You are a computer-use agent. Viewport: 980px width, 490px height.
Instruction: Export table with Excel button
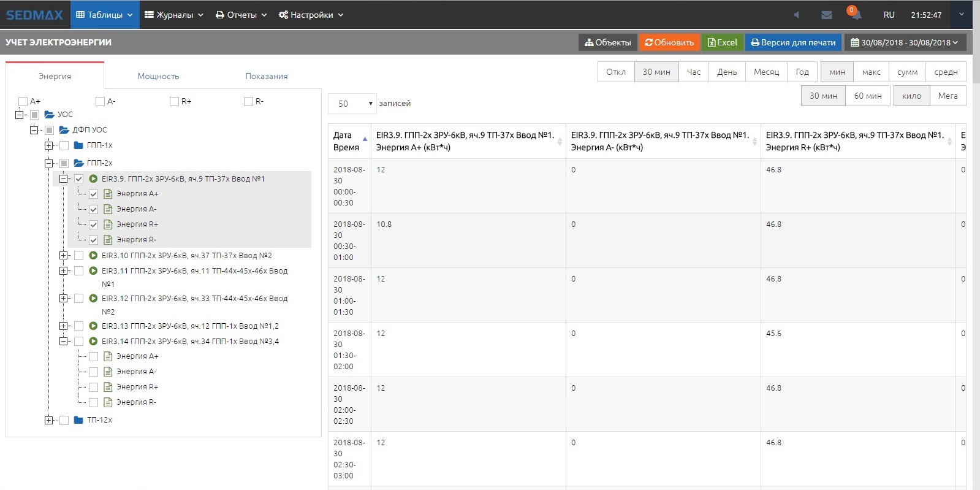point(723,42)
